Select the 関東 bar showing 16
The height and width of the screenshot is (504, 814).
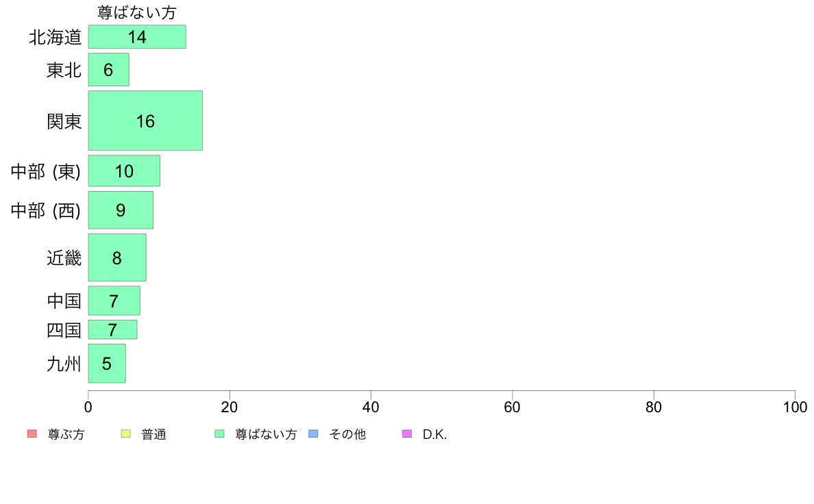[145, 121]
